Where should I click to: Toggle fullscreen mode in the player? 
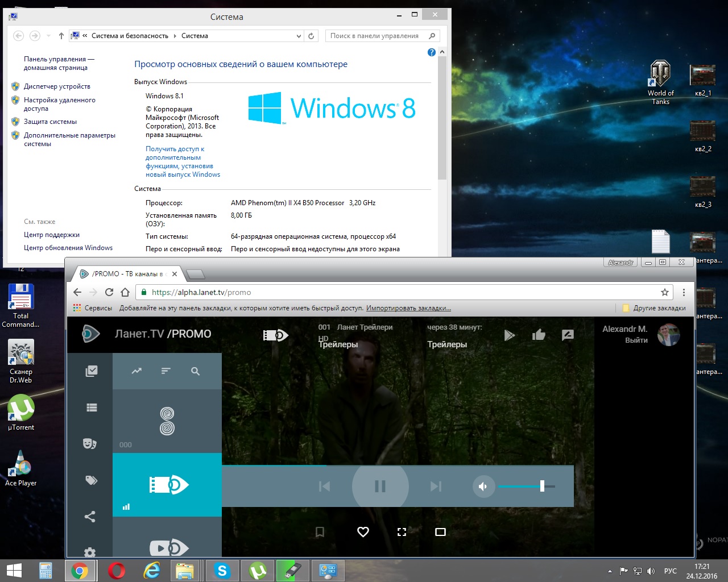tap(402, 532)
